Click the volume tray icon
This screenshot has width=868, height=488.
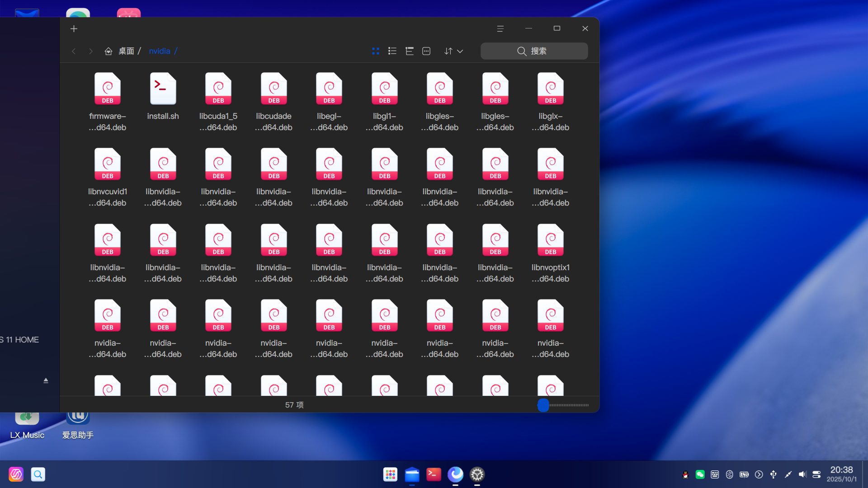click(x=802, y=474)
